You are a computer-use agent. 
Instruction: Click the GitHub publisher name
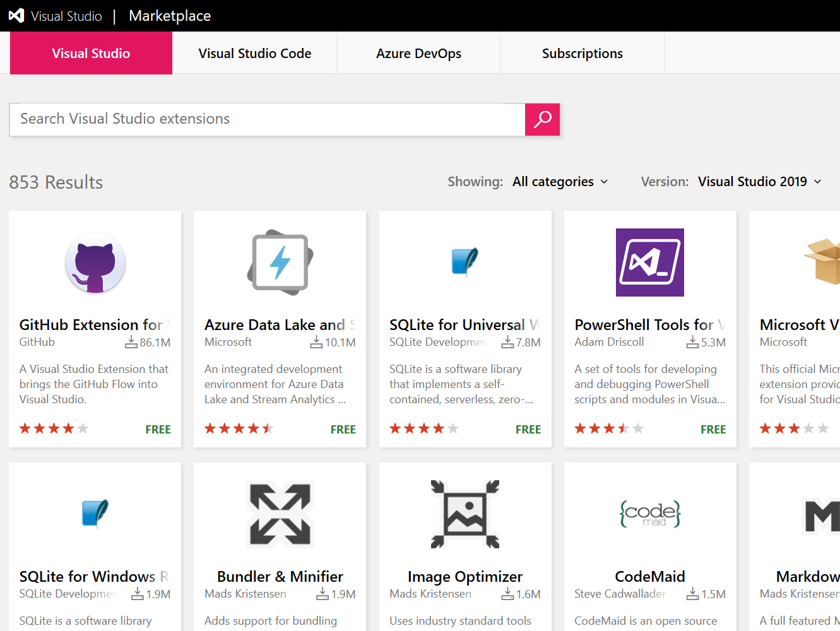pyautogui.click(x=37, y=342)
